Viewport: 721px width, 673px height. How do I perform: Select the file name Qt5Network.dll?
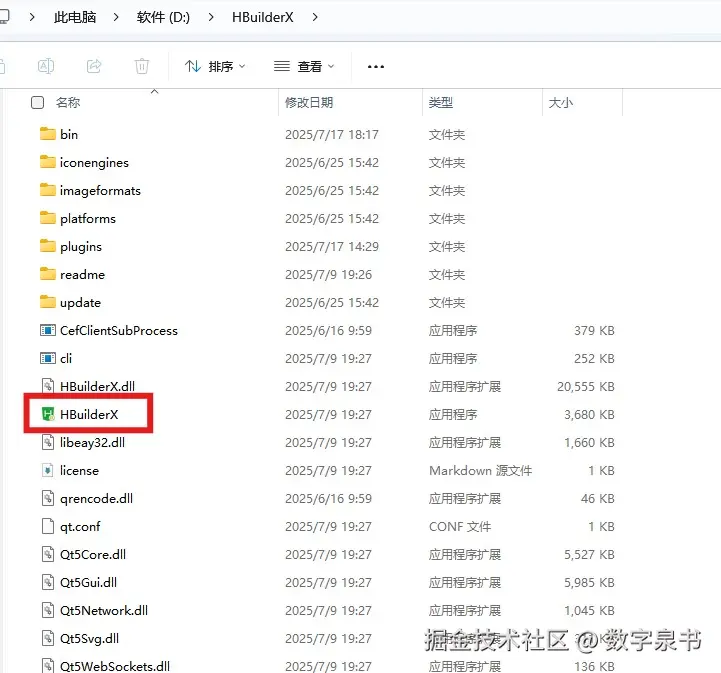pyautogui.click(x=104, y=611)
